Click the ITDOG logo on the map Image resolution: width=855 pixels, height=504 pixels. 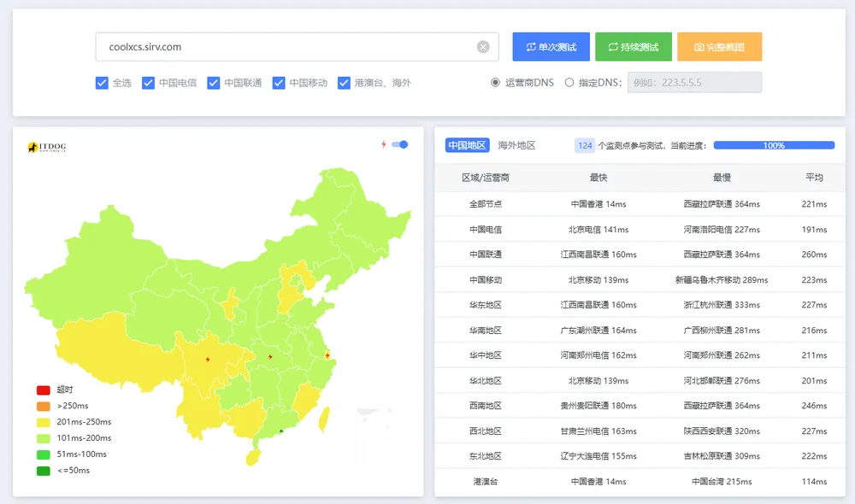click(x=47, y=148)
